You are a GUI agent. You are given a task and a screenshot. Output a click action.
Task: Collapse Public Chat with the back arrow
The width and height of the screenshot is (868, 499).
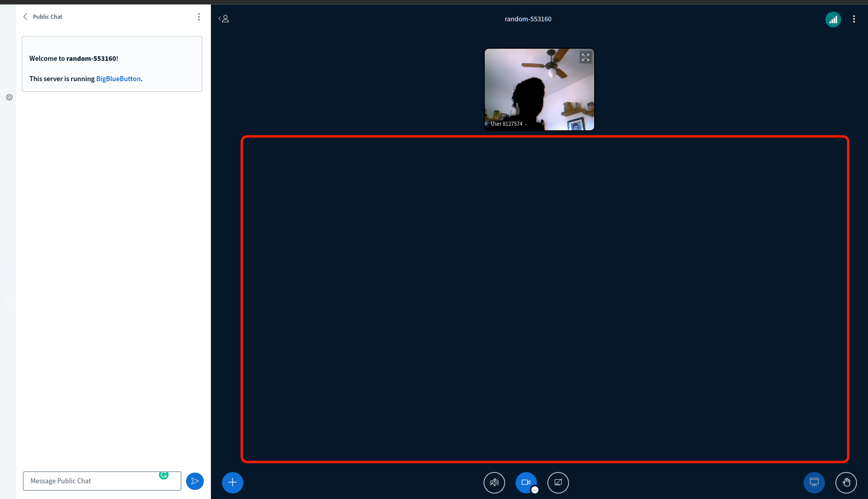point(25,16)
